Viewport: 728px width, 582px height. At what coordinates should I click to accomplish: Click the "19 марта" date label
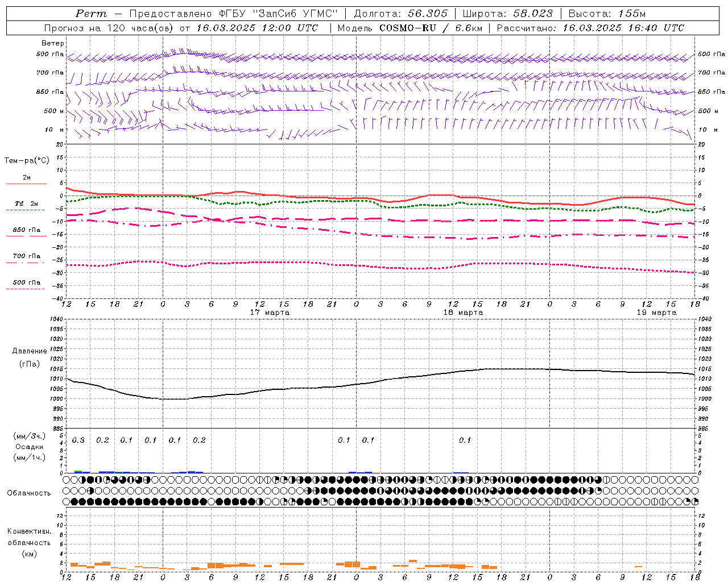tap(656, 313)
